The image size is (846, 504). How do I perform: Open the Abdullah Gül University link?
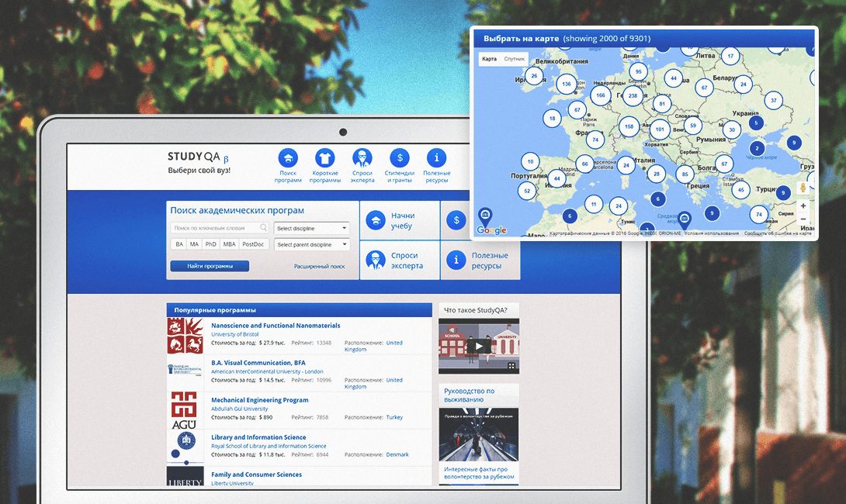pyautogui.click(x=239, y=409)
